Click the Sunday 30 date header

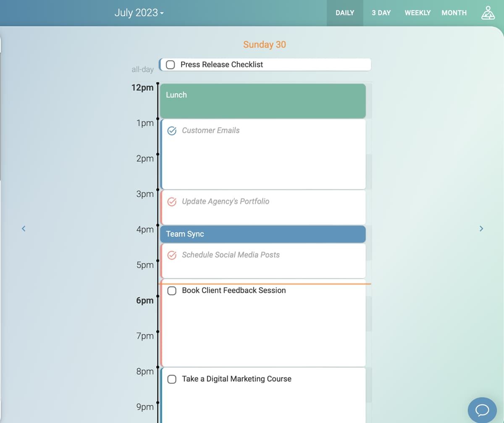(x=264, y=45)
